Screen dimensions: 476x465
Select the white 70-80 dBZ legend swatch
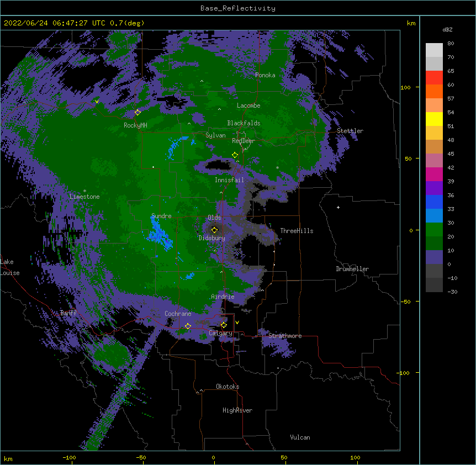(x=434, y=50)
